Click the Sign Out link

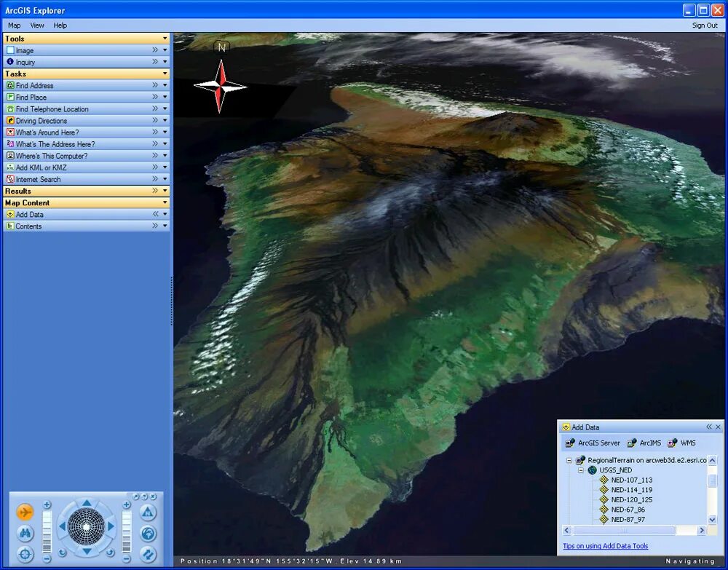pos(704,25)
